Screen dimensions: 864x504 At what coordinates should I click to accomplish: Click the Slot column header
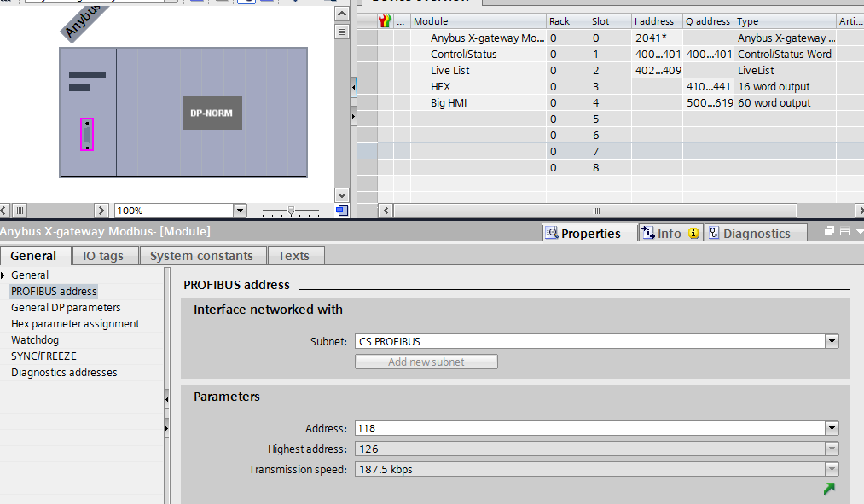pos(610,21)
